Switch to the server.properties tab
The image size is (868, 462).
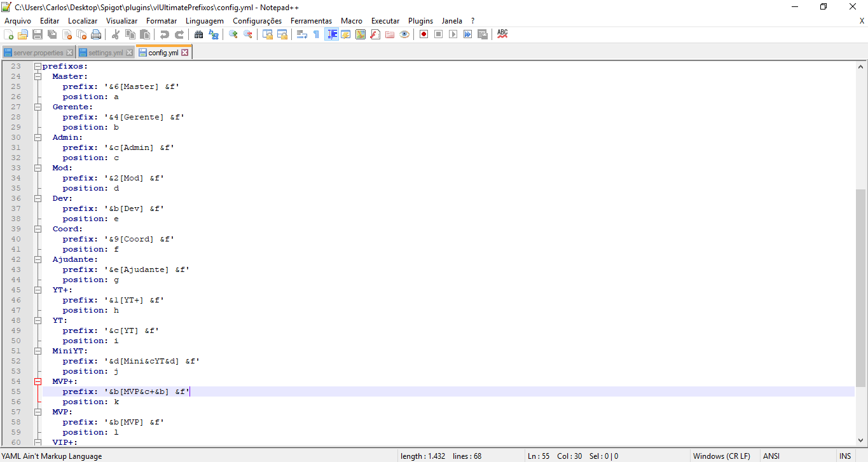tap(38, 53)
